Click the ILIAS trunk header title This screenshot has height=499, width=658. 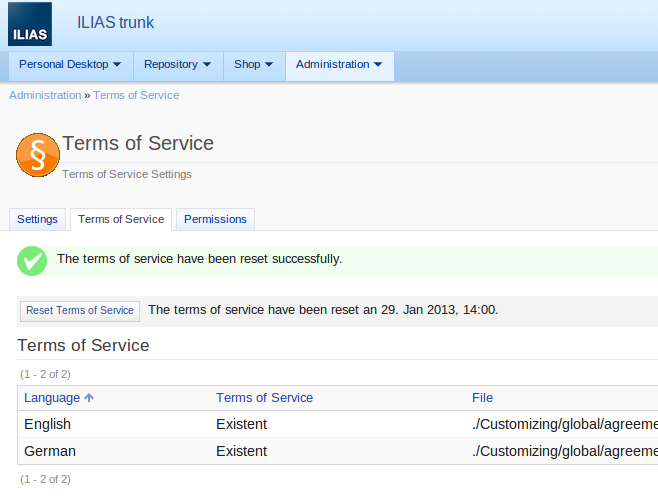pyautogui.click(x=115, y=23)
